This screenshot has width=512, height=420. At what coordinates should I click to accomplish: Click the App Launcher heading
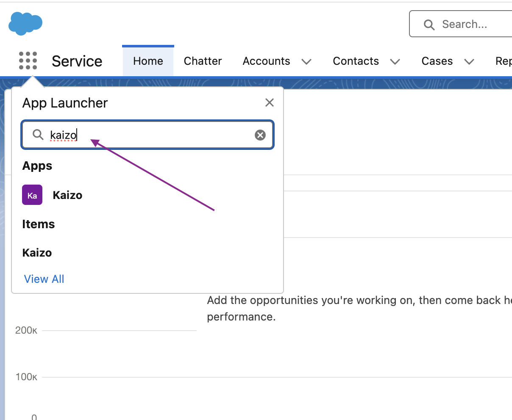(65, 103)
